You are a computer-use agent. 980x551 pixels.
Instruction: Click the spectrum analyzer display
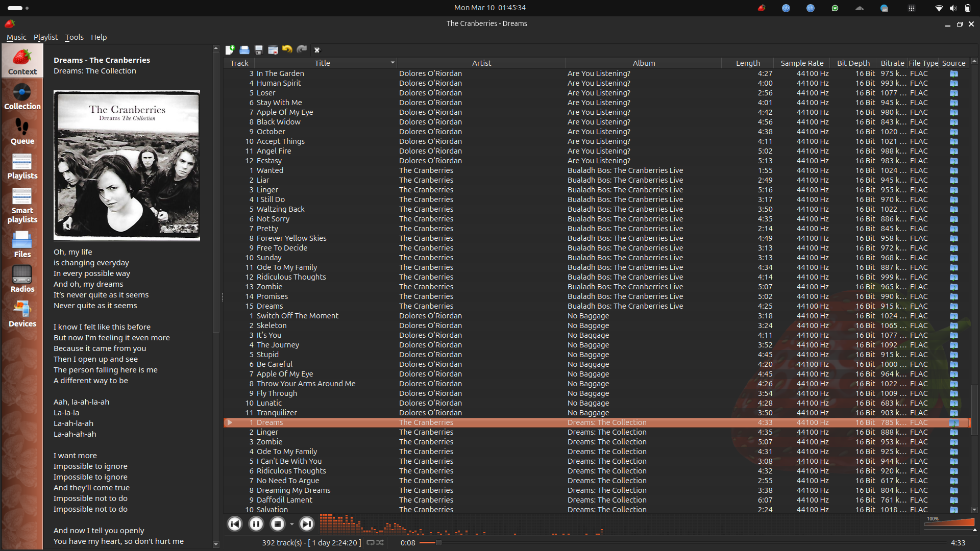pyautogui.click(x=620, y=524)
